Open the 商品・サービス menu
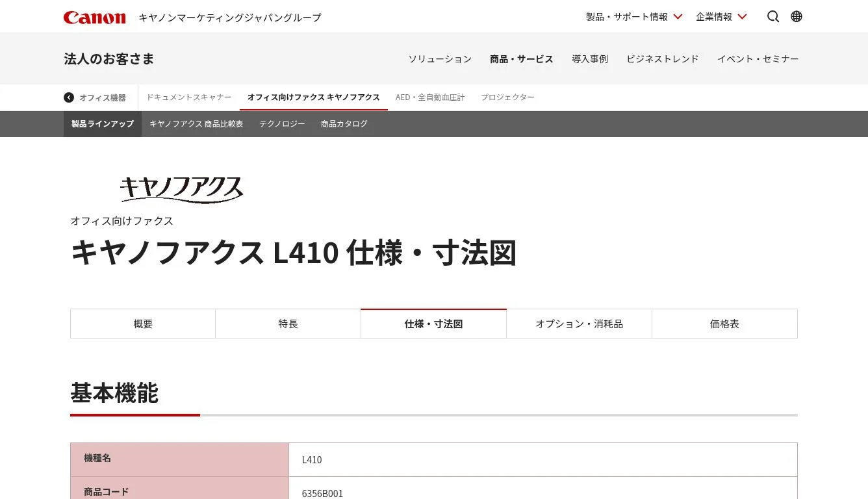This screenshot has height=499, width=868. 522,59
